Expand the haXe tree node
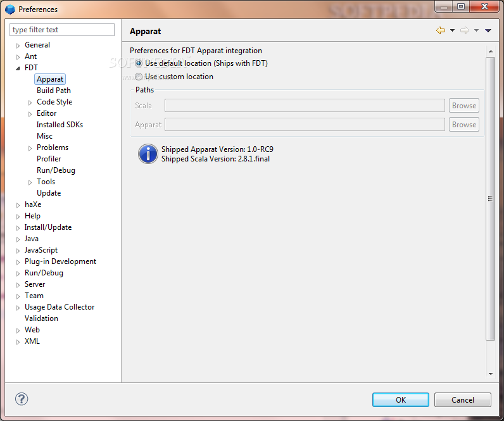504x421 pixels. coord(18,205)
